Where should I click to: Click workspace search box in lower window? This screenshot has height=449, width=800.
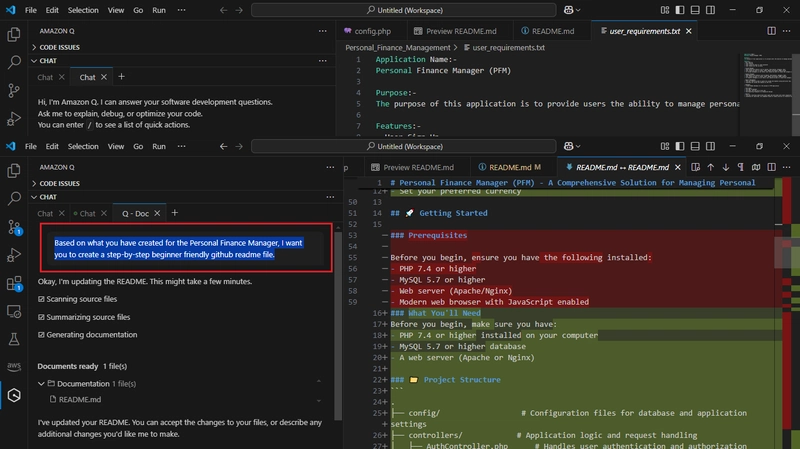(404, 146)
